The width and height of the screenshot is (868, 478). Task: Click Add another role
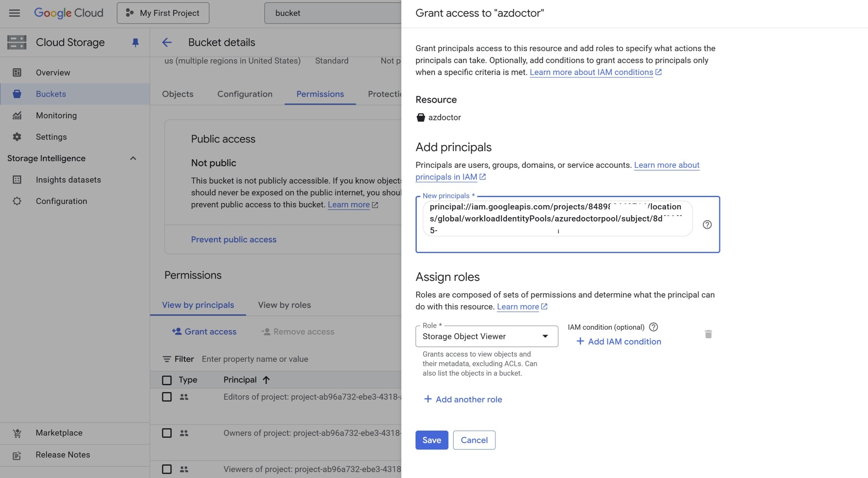click(x=463, y=399)
